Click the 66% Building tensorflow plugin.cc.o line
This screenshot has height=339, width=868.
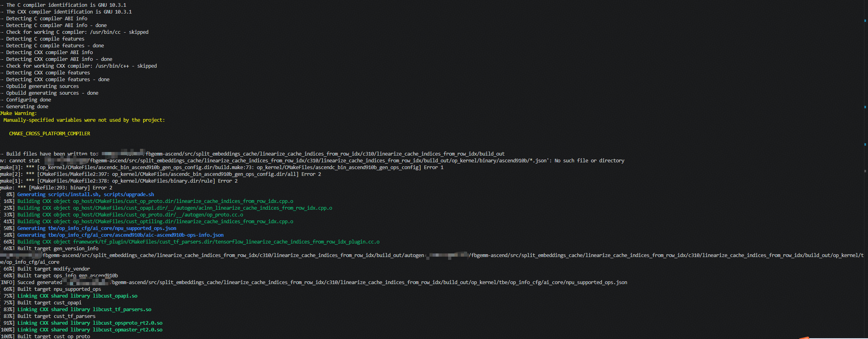point(190,242)
